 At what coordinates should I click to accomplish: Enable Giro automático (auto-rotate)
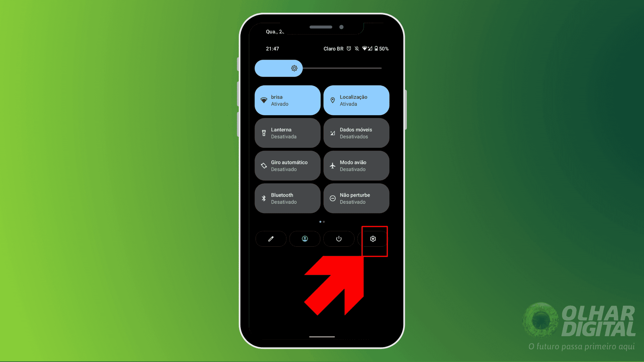point(287,165)
